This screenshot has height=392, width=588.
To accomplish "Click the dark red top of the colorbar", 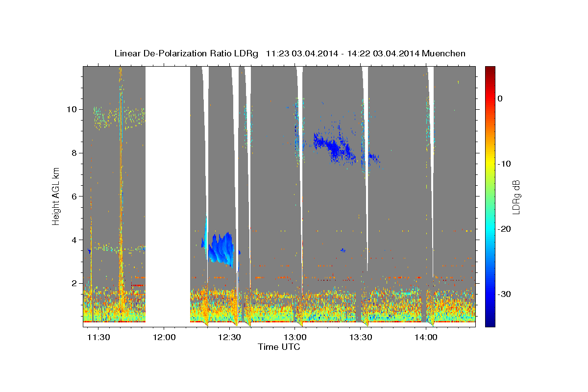I will click(490, 71).
